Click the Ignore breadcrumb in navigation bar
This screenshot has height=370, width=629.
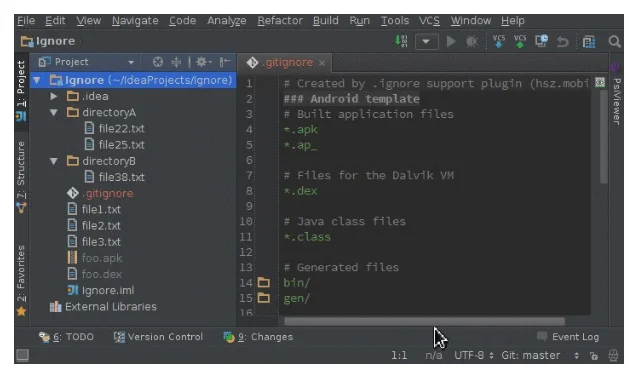(x=48, y=41)
